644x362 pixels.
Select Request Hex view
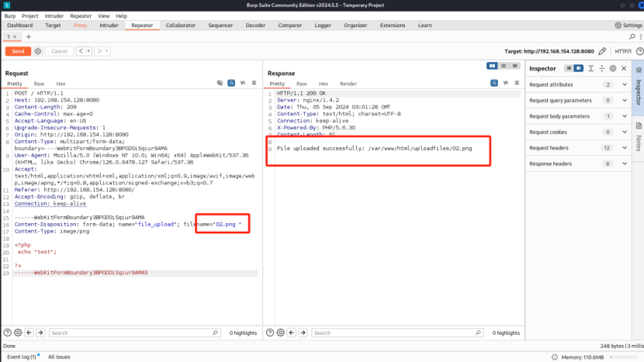point(61,84)
